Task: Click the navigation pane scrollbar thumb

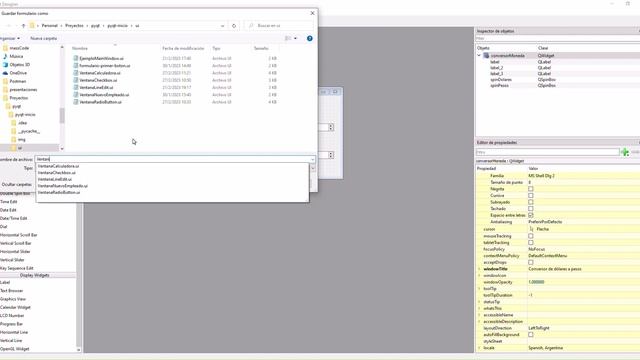Action: click(62, 116)
